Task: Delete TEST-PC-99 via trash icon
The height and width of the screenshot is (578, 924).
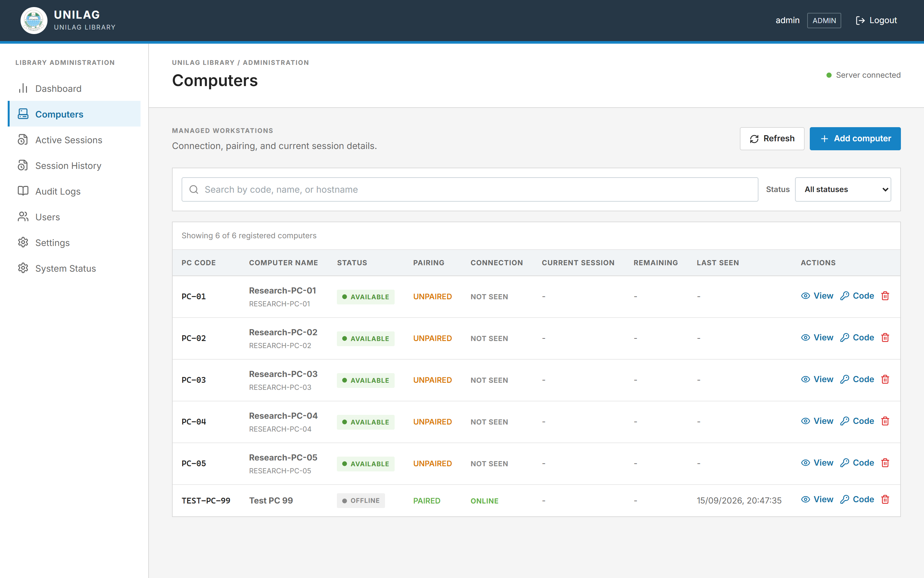Action: point(885,499)
